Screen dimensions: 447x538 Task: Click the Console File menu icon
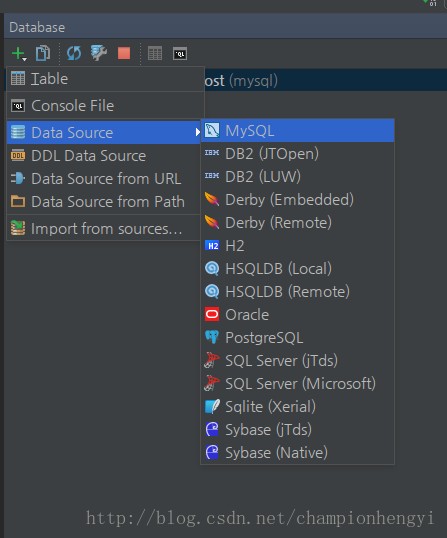point(18,106)
